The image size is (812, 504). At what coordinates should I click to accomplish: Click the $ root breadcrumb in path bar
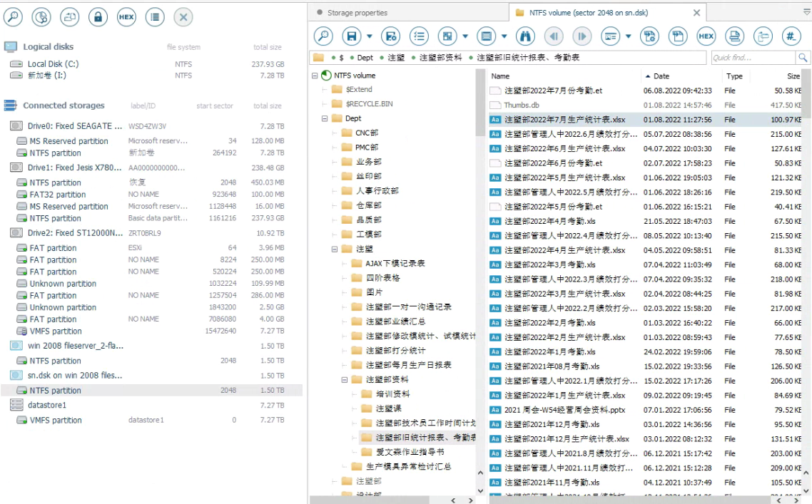tap(341, 58)
